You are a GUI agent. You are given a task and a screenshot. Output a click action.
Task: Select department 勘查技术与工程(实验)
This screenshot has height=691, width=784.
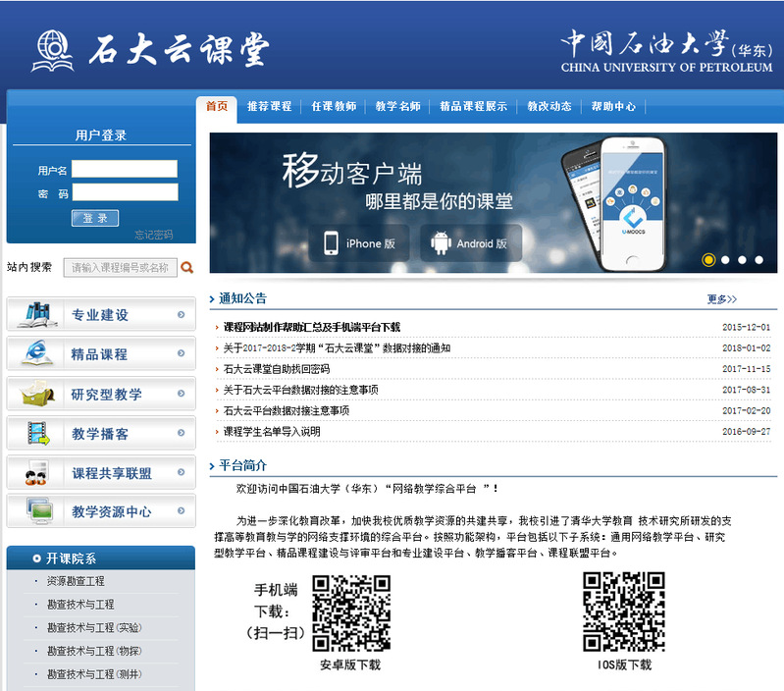click(94, 627)
